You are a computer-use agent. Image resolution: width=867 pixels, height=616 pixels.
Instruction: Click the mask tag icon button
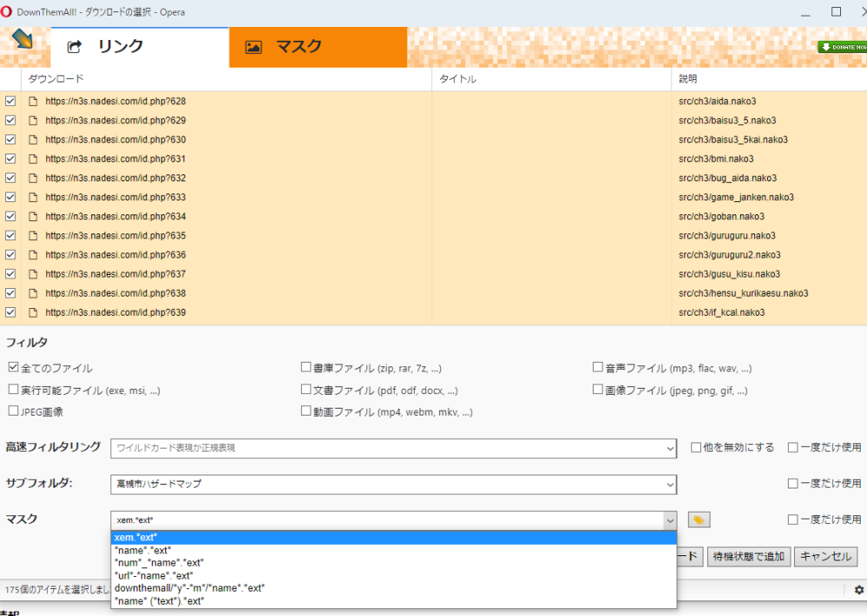[x=699, y=520]
